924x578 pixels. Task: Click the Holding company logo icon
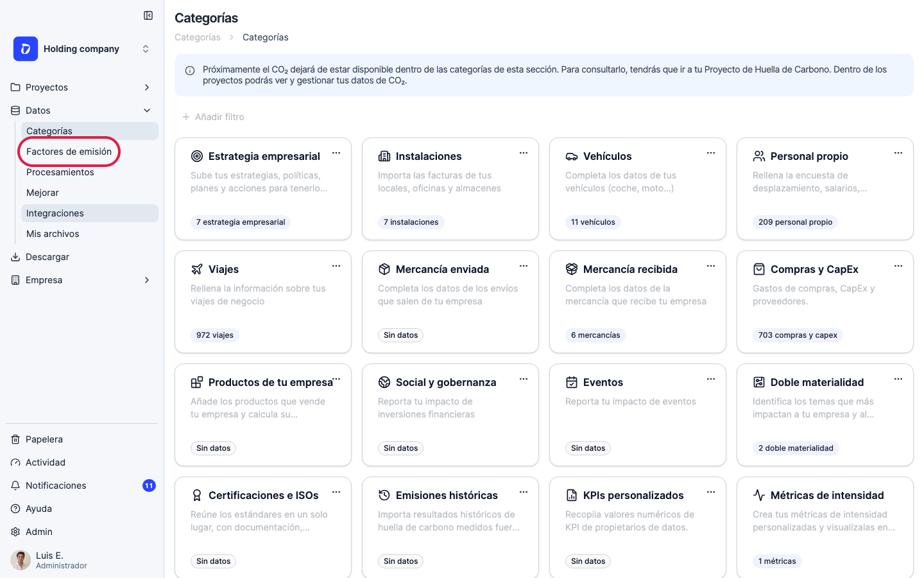coord(26,49)
